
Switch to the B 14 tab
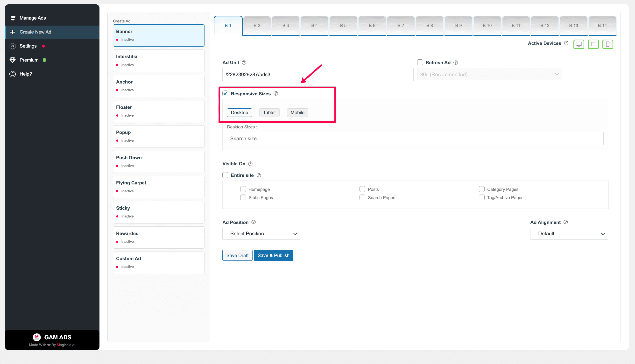point(602,26)
